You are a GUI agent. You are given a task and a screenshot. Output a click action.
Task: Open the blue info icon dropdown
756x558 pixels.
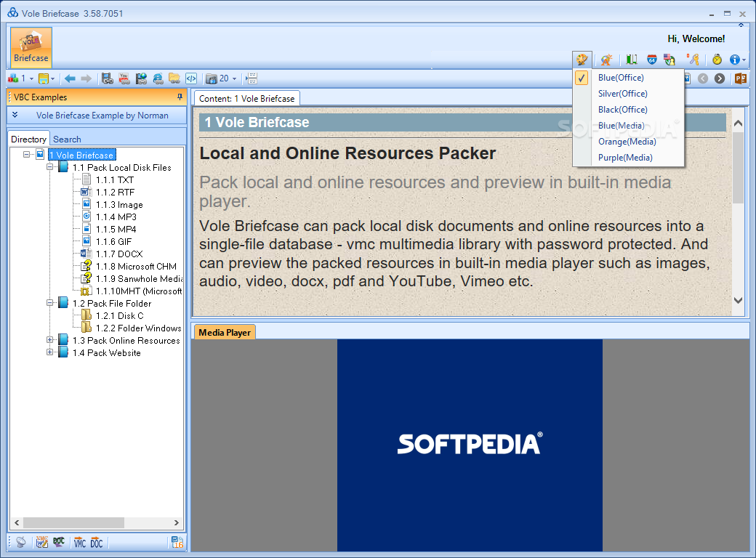point(744,60)
